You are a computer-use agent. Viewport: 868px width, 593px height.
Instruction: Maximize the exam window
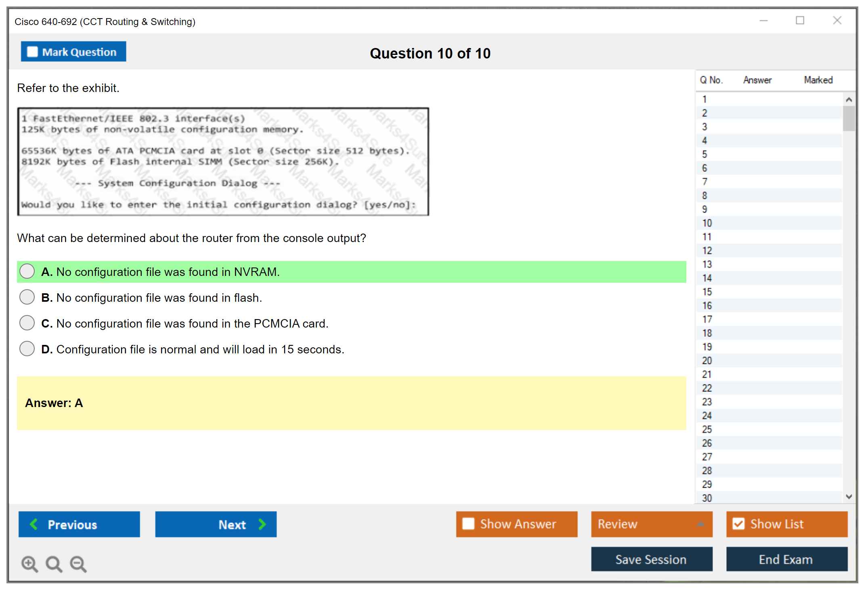click(800, 21)
